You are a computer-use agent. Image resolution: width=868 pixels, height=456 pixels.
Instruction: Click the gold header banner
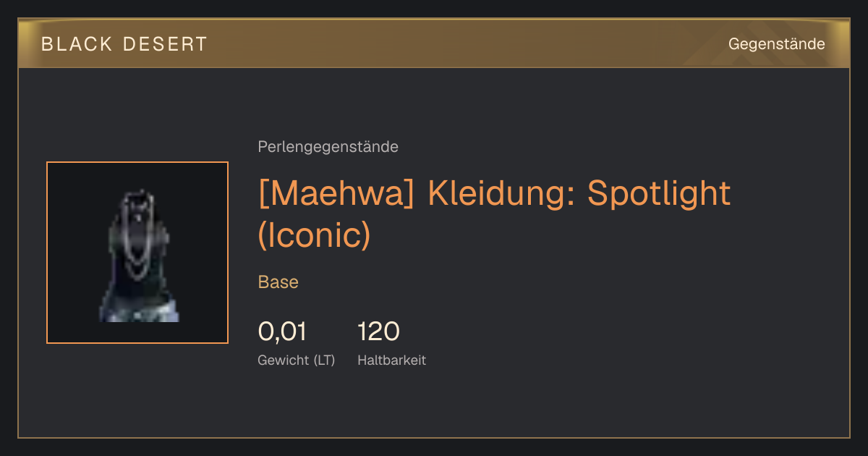[x=434, y=43]
